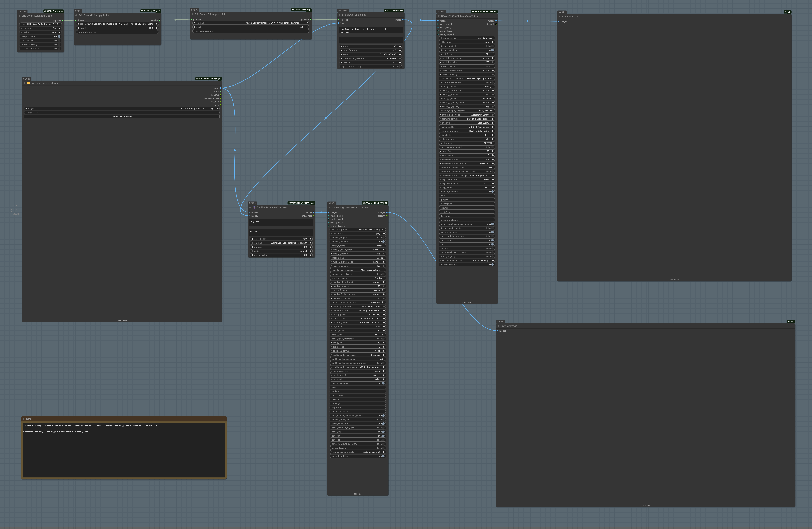Open the device cuda dropdown on Load Model

click(x=41, y=32)
